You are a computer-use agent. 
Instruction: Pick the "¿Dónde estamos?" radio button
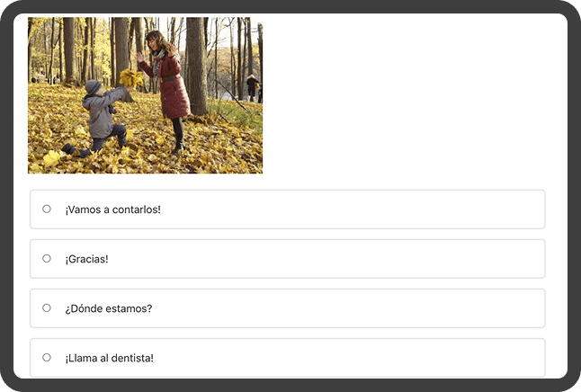coord(47,308)
